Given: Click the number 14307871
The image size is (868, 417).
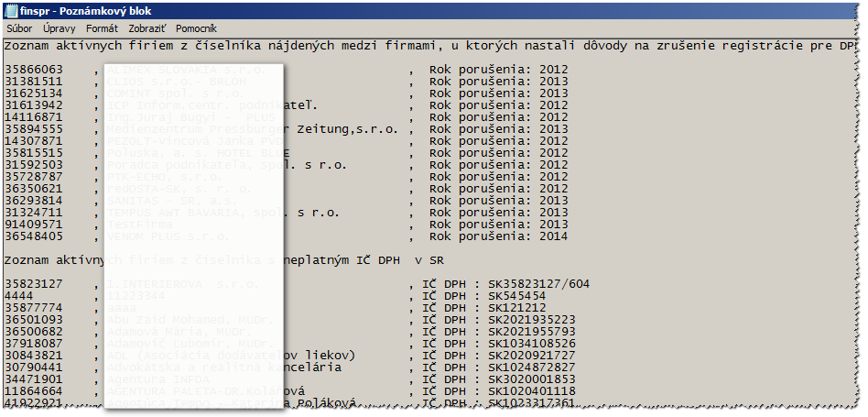Looking at the screenshot, I should 34,141.
